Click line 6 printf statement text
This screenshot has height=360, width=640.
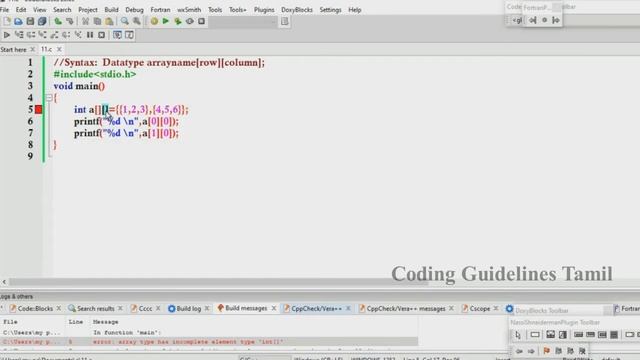[x=126, y=121]
